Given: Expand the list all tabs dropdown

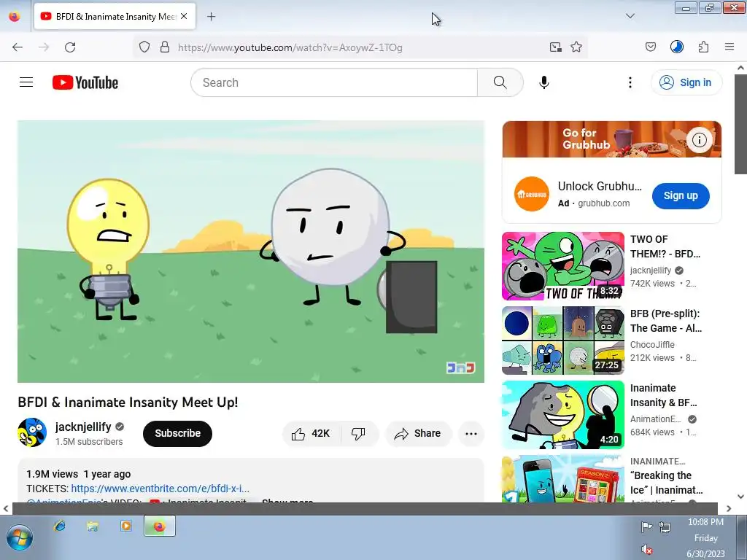Looking at the screenshot, I should [630, 16].
